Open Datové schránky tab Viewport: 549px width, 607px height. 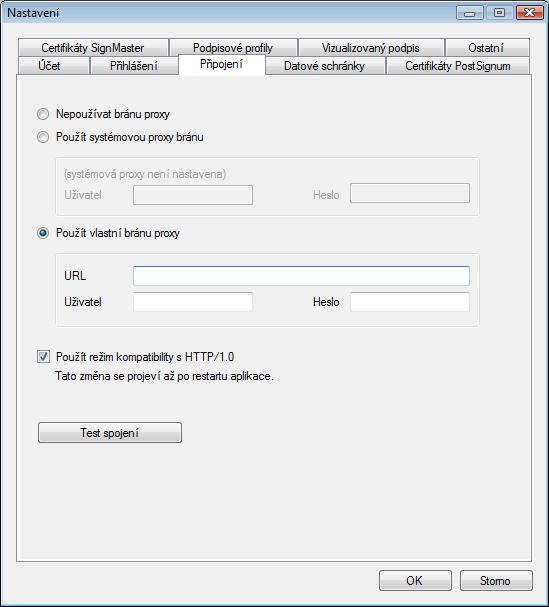(324, 66)
